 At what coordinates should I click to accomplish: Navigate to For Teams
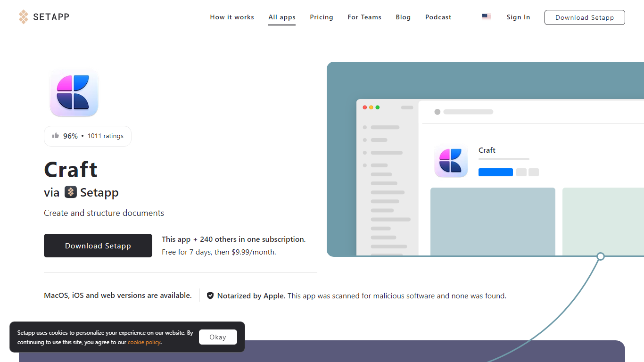(x=364, y=17)
